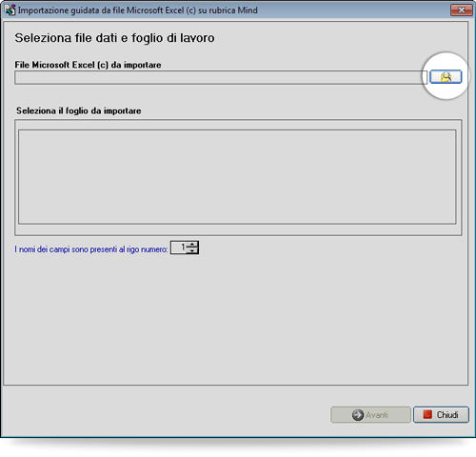
Task: Close the import wizard window
Action: pos(462,10)
